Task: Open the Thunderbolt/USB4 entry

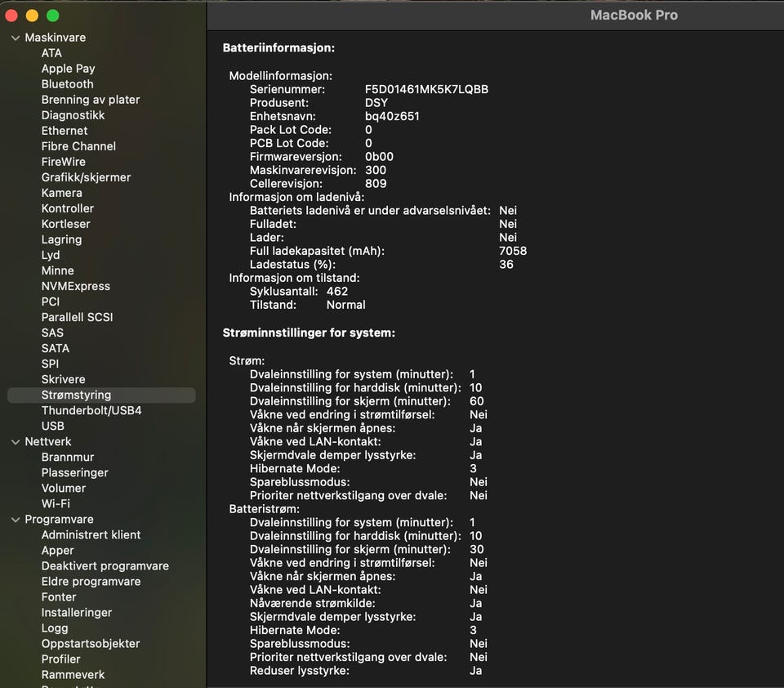Action: (x=91, y=410)
